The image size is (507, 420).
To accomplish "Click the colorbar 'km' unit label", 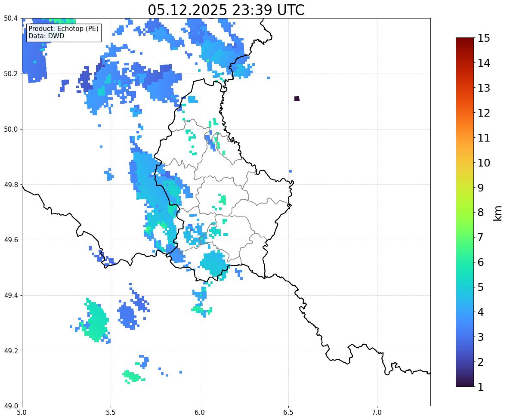I will [498, 213].
